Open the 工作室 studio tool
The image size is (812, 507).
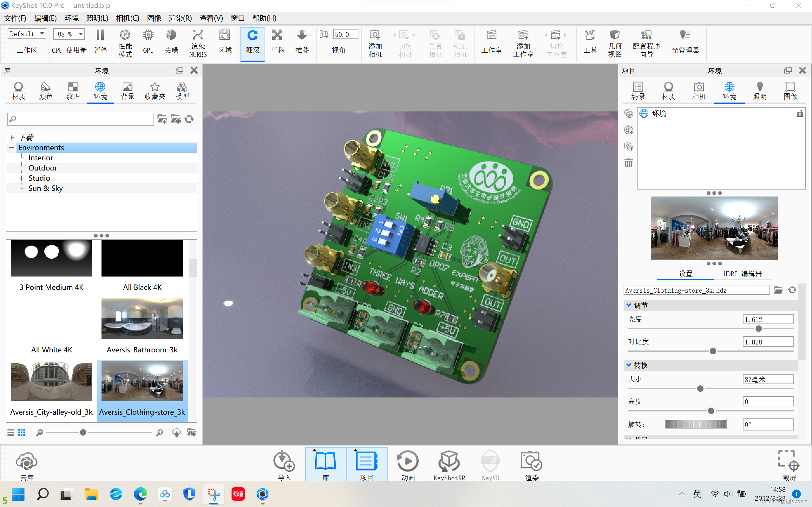click(491, 42)
